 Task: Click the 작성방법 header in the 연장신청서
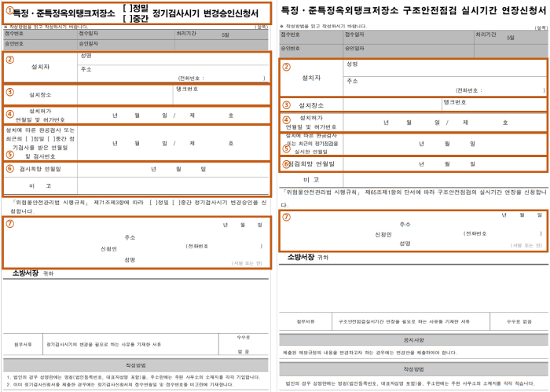pos(413,369)
